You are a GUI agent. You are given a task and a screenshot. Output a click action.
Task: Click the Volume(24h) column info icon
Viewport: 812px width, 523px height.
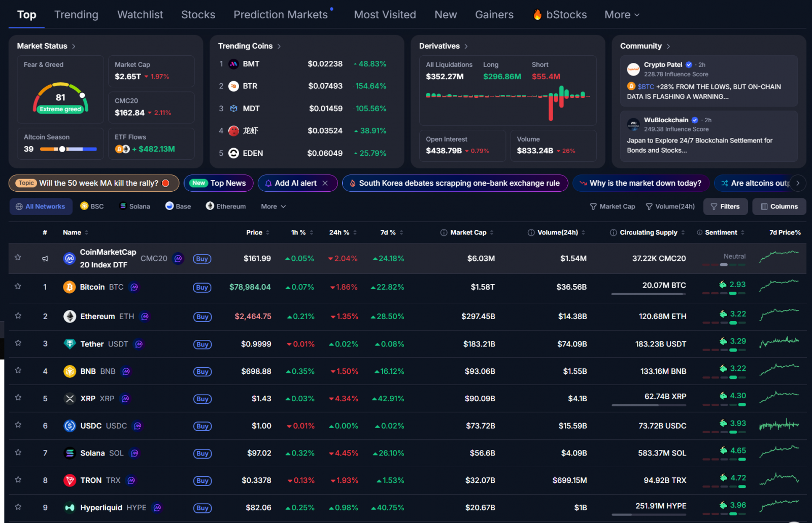tap(531, 233)
